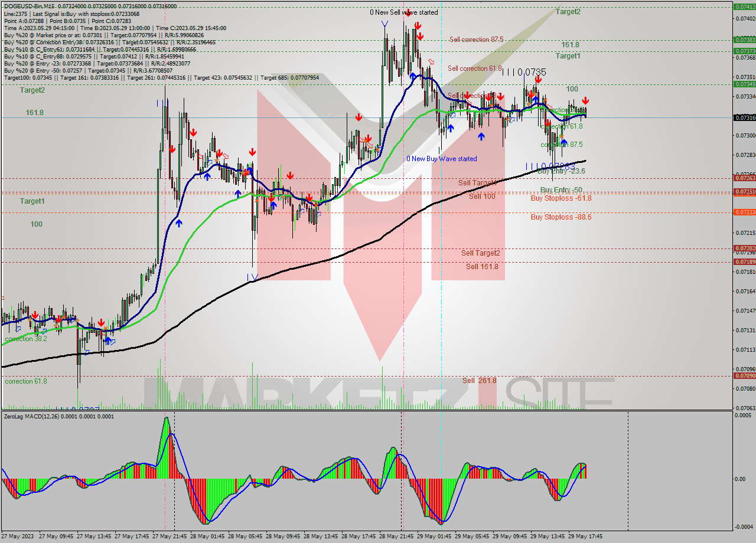The image size is (756, 543).
Task: Click the green 0.07412 price tag
Action: coord(744,7)
